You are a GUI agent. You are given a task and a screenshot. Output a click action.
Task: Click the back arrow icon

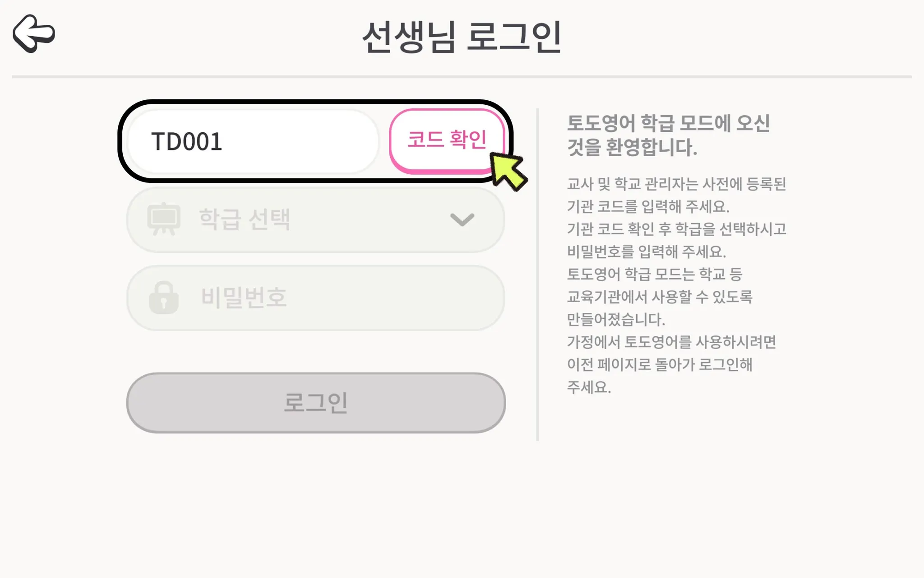click(34, 33)
